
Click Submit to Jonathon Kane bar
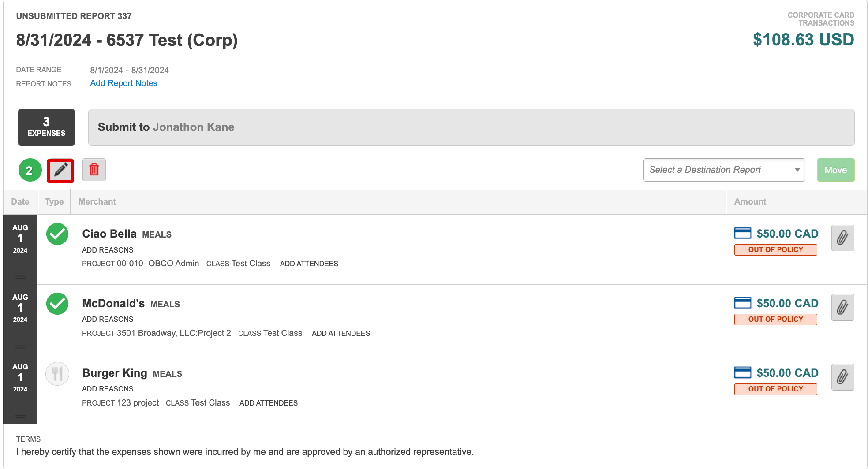point(471,127)
